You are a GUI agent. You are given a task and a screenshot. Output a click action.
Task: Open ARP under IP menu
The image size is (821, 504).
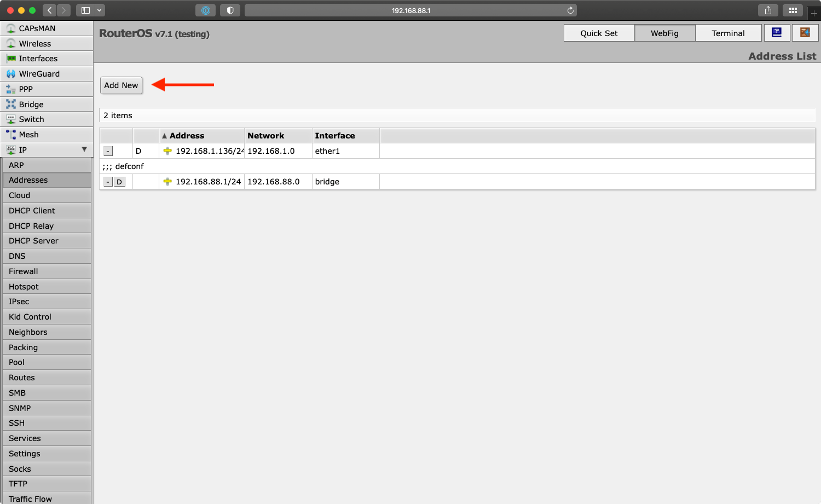pos(47,165)
